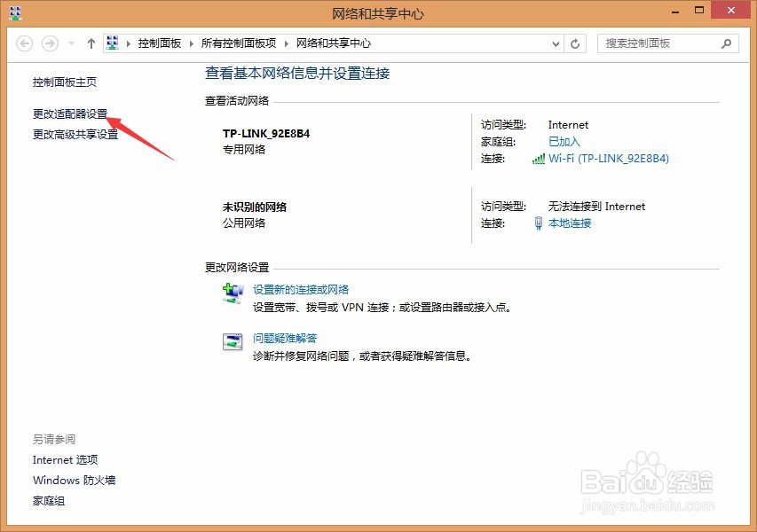
Task: Open Windows 防火墙 settings
Action: click(x=74, y=480)
